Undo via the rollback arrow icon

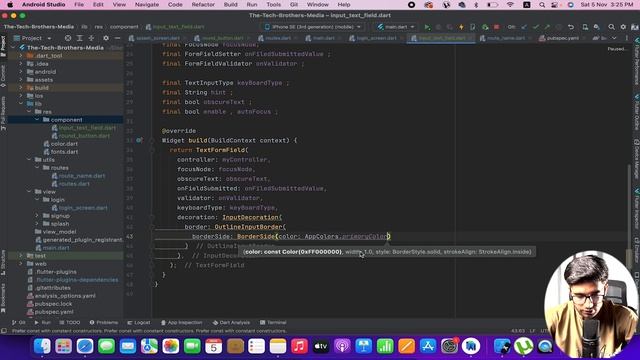coord(571,27)
